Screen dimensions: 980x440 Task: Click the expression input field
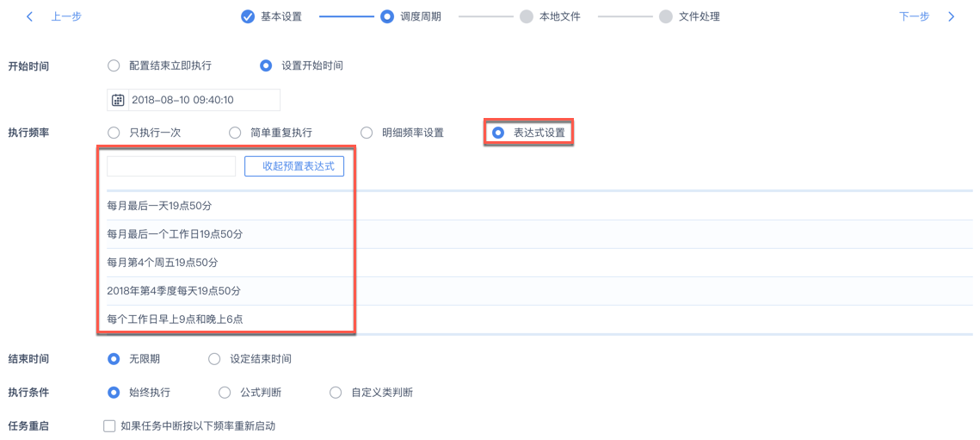pos(171,166)
